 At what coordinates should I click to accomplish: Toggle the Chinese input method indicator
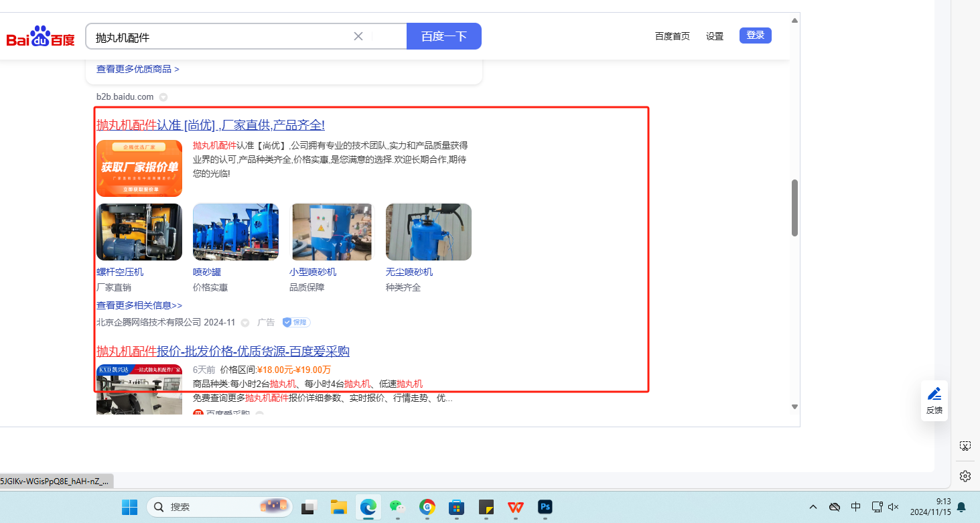[x=855, y=507]
